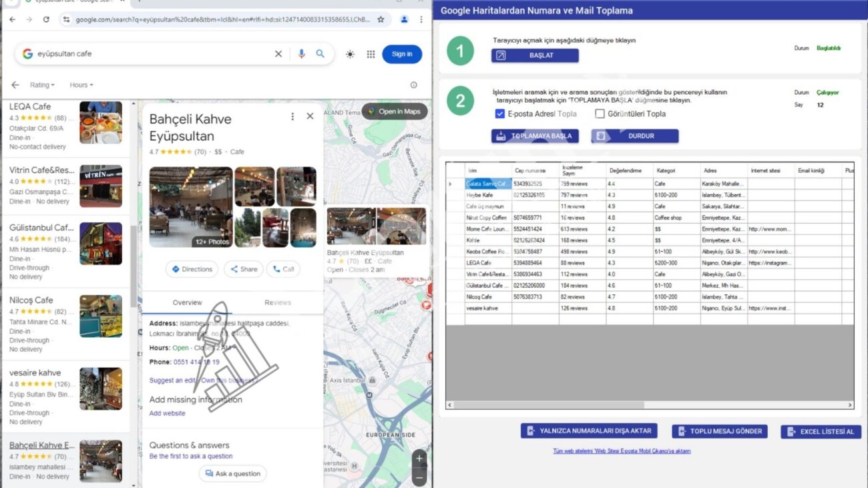Toggle E-posta Adresi Topla checkbox
Image resolution: width=868 pixels, height=488 pixels.
(x=500, y=114)
